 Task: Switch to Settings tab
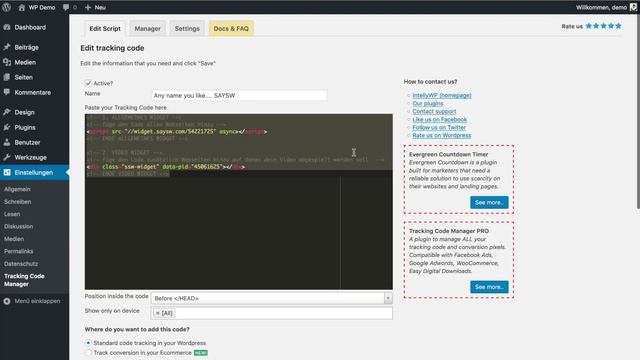(x=187, y=29)
